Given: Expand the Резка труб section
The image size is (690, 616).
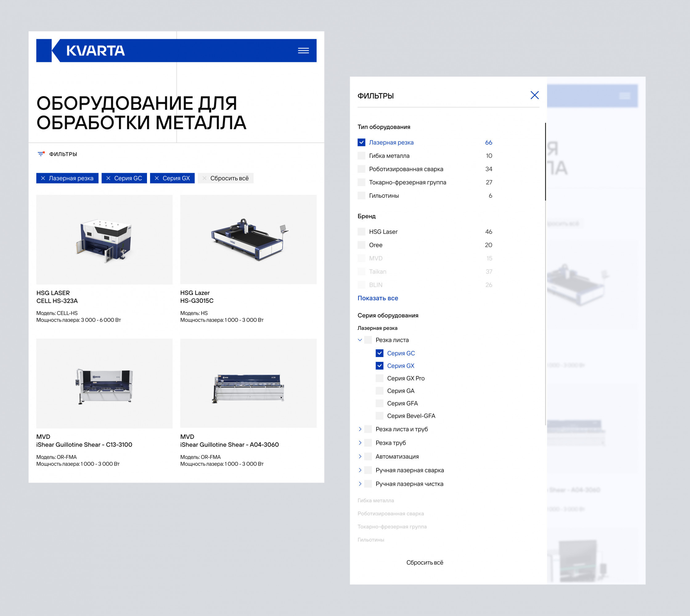Looking at the screenshot, I should point(360,443).
